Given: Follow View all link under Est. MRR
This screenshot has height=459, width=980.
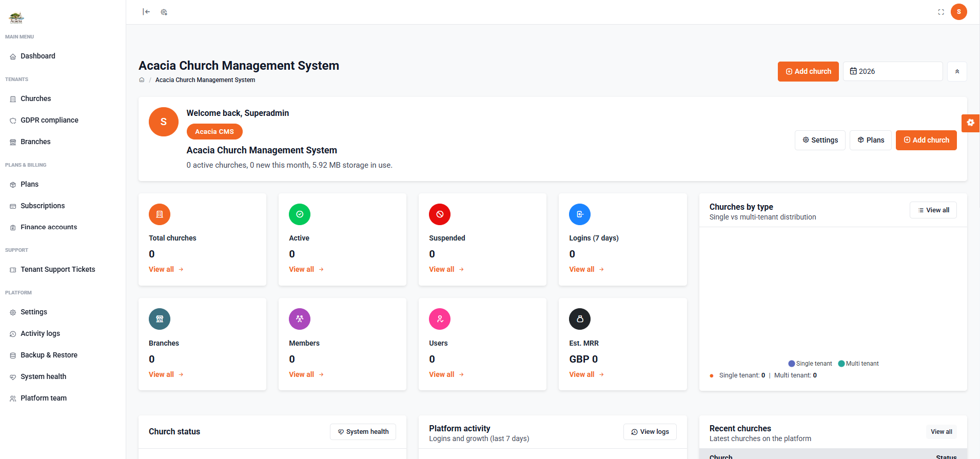Looking at the screenshot, I should (x=586, y=374).
